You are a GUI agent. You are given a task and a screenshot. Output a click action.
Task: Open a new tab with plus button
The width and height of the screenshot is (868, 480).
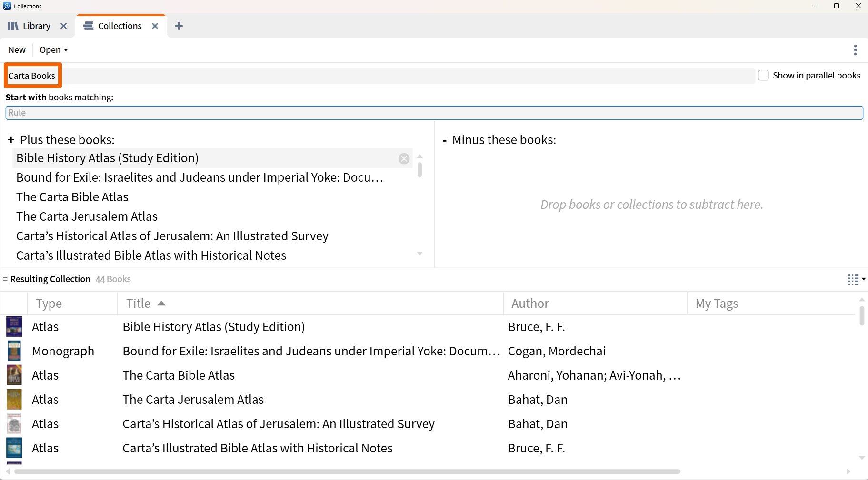tap(179, 26)
